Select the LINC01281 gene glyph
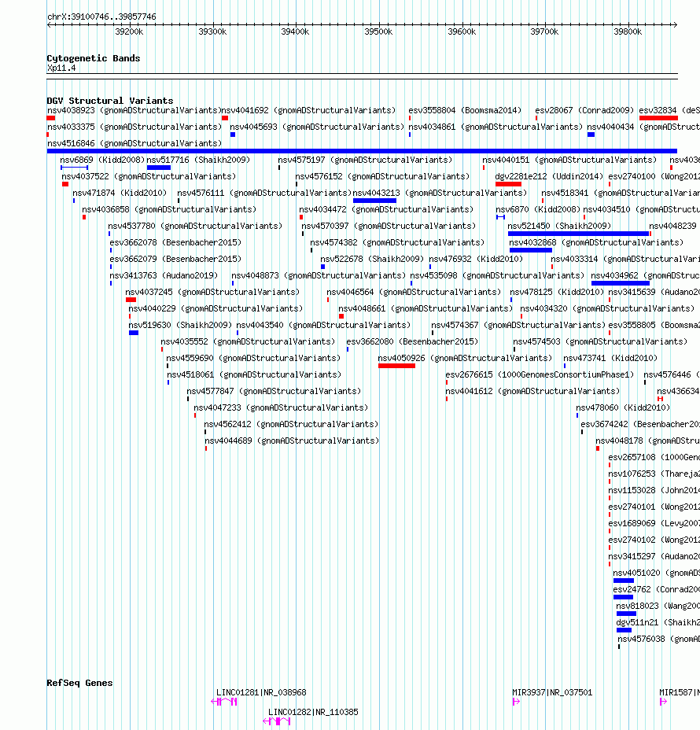This screenshot has width=700, height=730. (224, 702)
